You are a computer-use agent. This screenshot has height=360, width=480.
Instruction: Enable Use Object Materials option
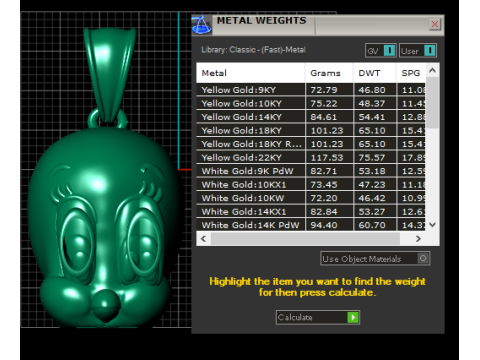375,259
